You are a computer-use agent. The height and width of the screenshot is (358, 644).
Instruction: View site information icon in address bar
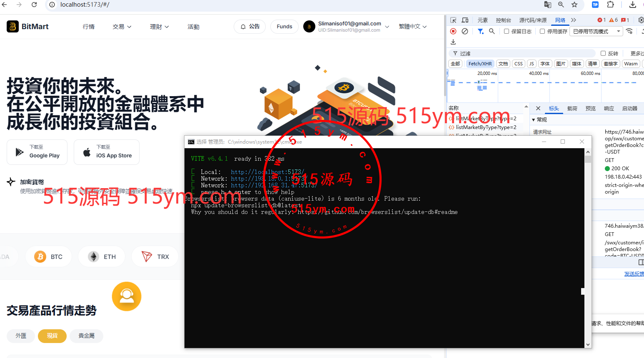(52, 5)
